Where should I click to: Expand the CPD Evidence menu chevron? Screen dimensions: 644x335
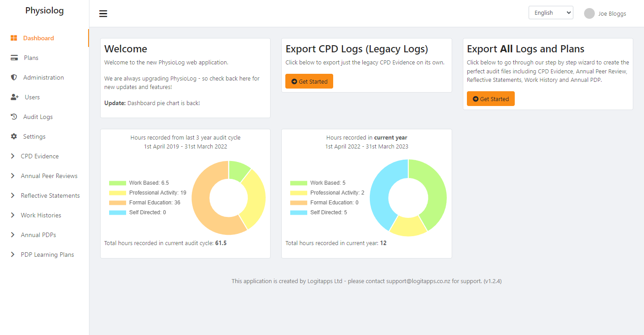(x=13, y=156)
